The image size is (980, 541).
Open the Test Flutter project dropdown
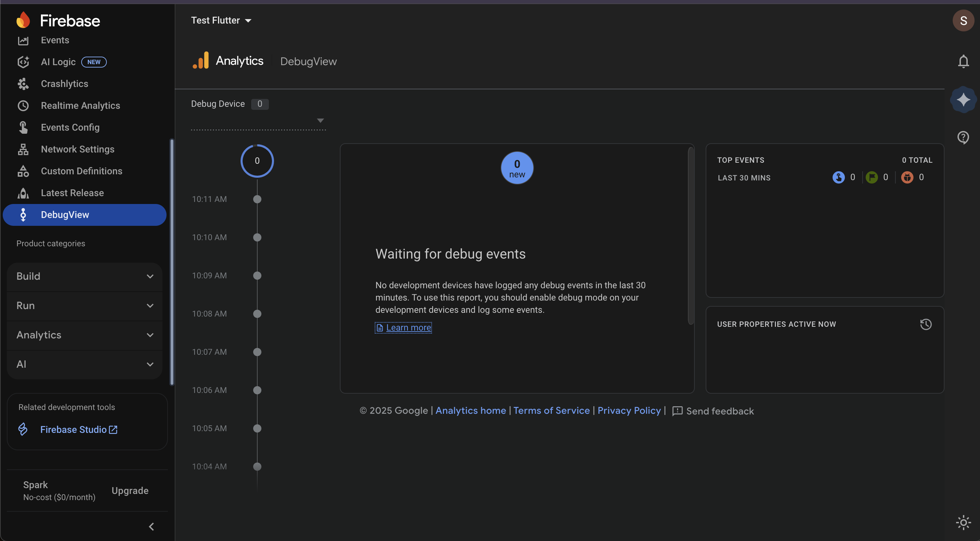coord(221,20)
